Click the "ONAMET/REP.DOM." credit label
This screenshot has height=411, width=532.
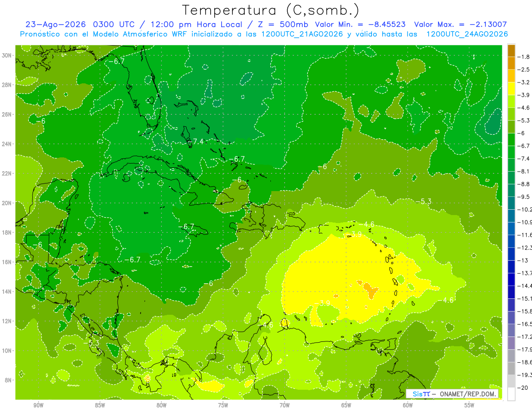pos(469,394)
